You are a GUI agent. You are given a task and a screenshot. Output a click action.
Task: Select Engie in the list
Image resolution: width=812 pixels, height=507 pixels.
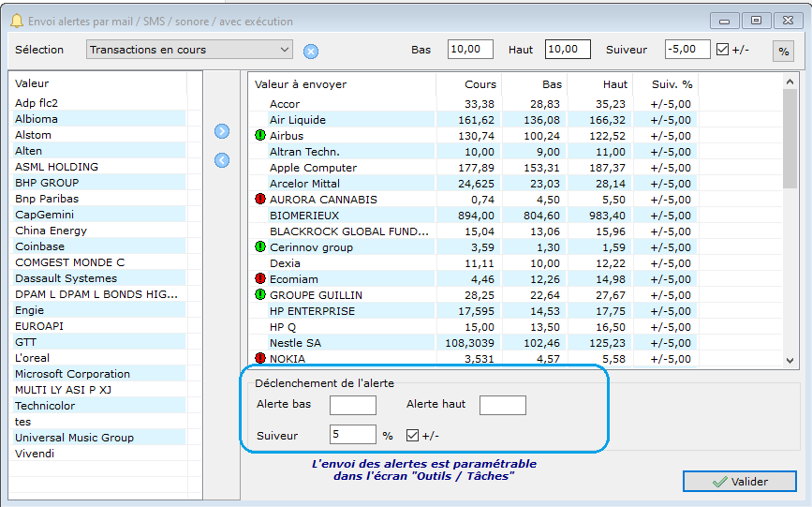pos(97,310)
